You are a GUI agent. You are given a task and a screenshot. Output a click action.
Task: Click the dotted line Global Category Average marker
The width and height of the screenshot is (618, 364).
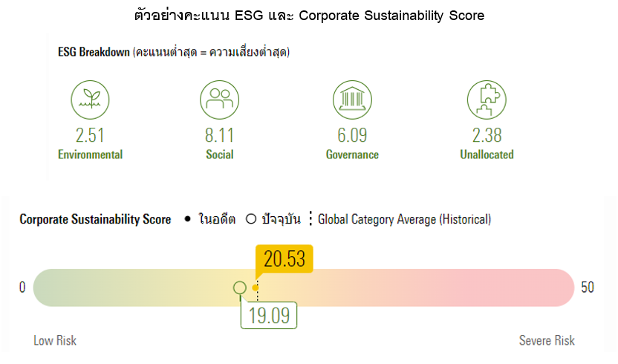[310, 219]
